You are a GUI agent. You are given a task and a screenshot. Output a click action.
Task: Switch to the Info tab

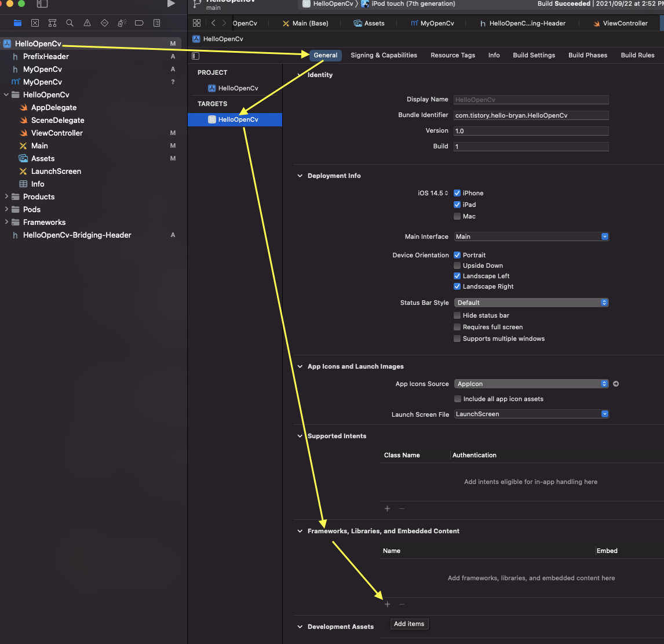pos(494,55)
